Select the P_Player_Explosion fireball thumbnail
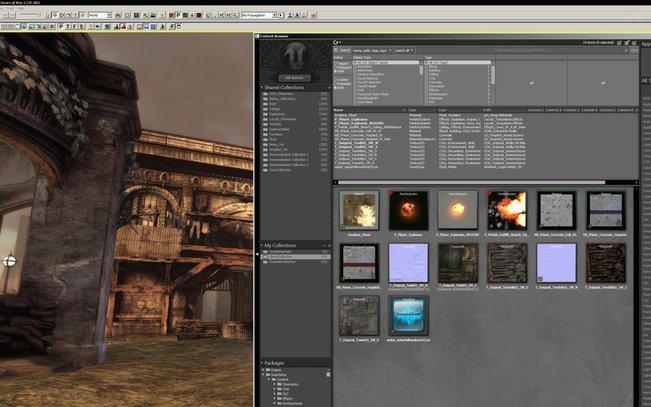 (x=409, y=211)
